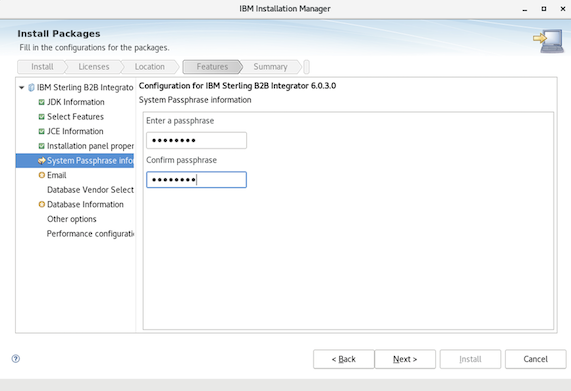Click the IBM Sterling B2B Integrator package icon
Screen dimensions: 571x391
pyautogui.click(x=31, y=87)
